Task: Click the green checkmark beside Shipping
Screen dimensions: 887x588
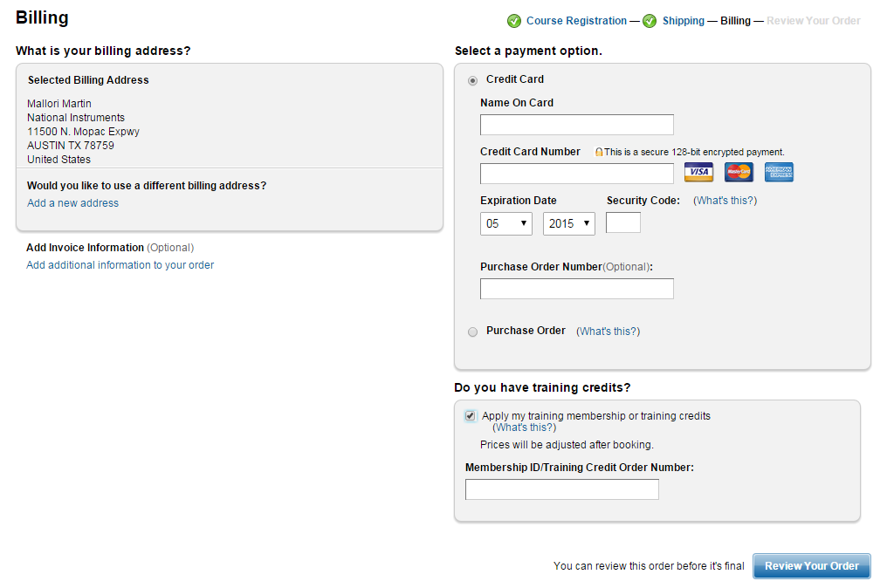Action: 650,21
